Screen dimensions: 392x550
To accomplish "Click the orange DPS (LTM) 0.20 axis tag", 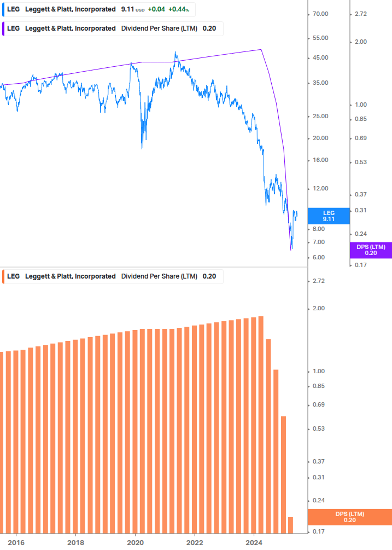I will (x=349, y=517).
